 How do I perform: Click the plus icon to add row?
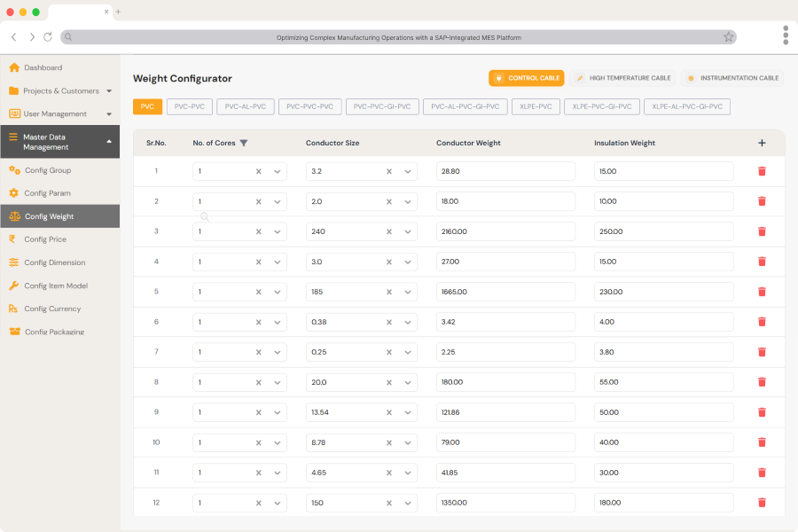pos(762,143)
